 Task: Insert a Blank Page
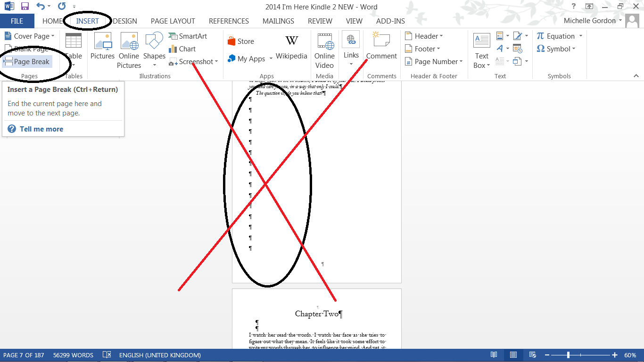click(x=27, y=49)
